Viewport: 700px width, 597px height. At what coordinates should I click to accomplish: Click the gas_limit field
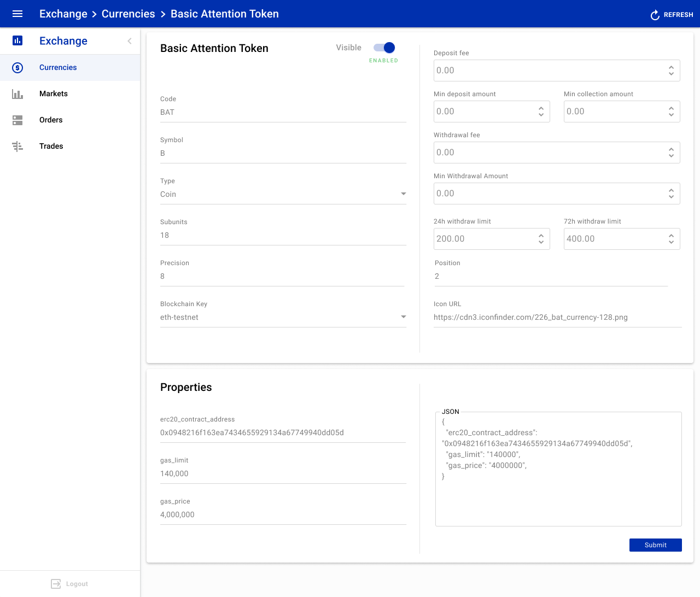[x=283, y=474]
